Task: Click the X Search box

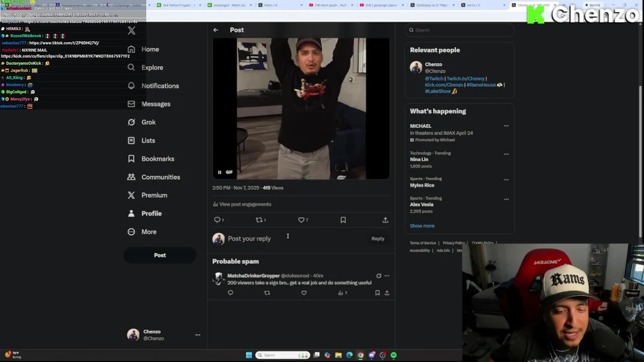Action: (459, 30)
